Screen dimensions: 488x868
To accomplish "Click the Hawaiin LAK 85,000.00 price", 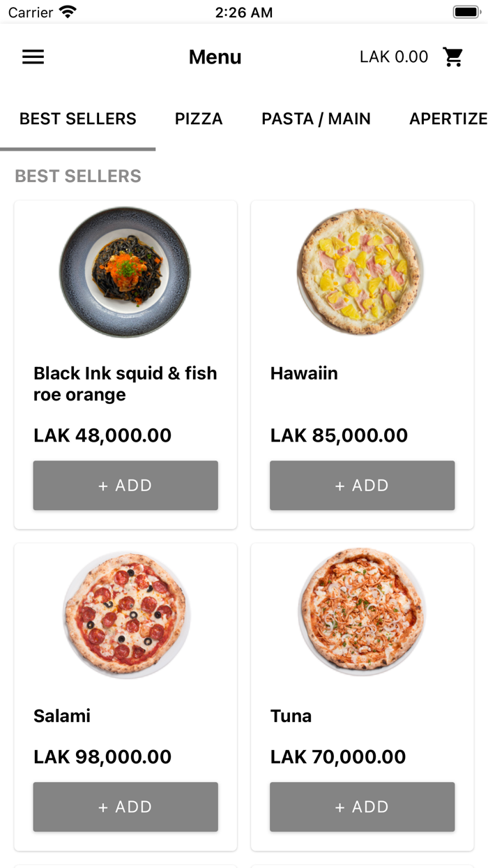I will (339, 435).
